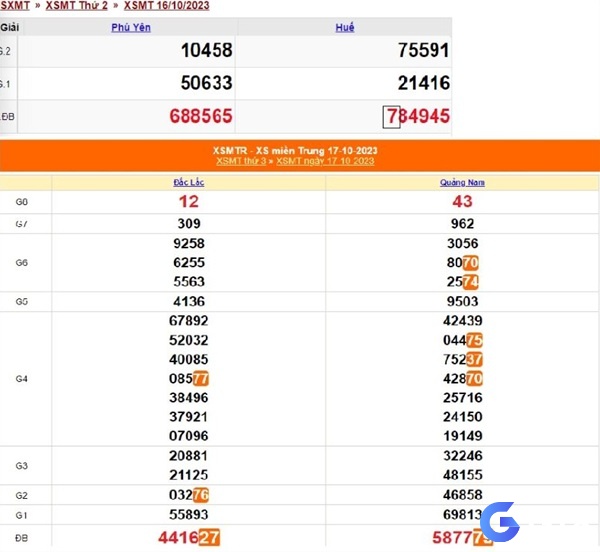Open the SXMT breadcrumb link

pos(15,5)
